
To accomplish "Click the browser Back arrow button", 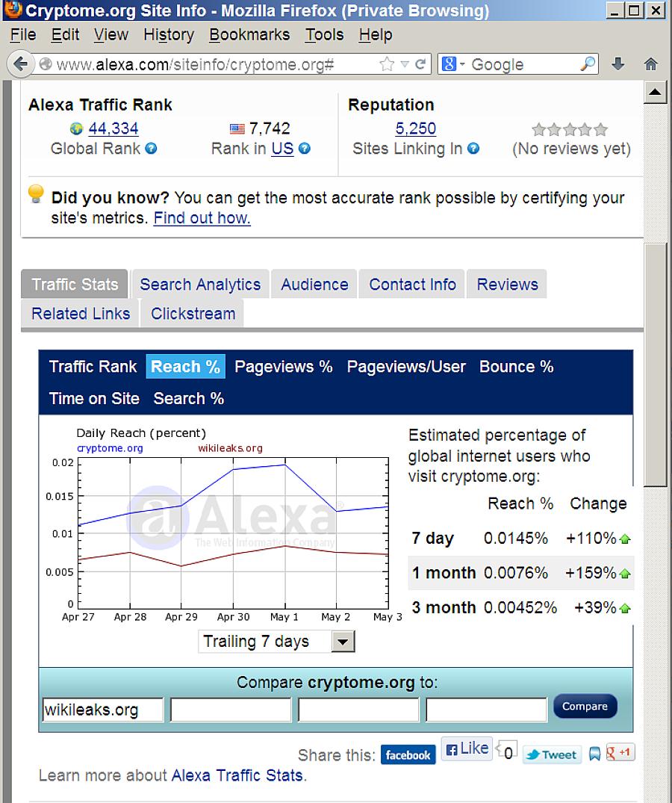I will (20, 64).
